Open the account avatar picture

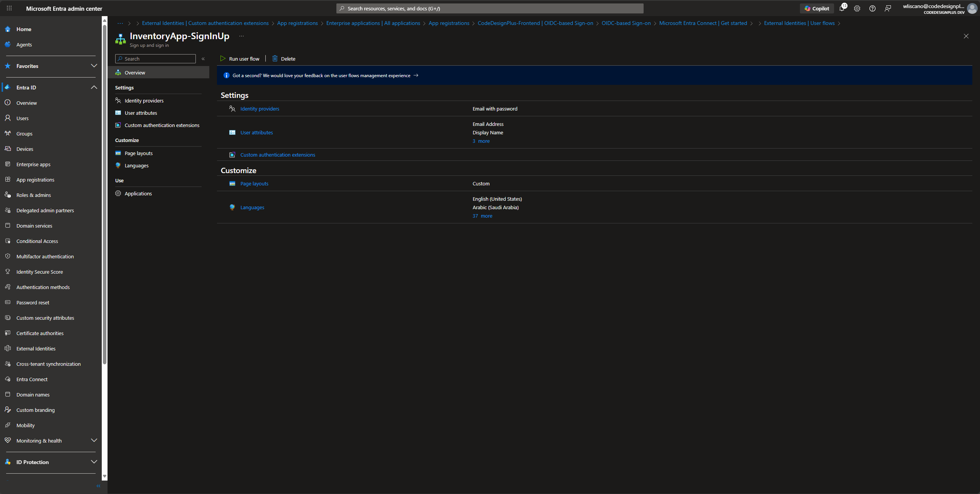tap(972, 8)
